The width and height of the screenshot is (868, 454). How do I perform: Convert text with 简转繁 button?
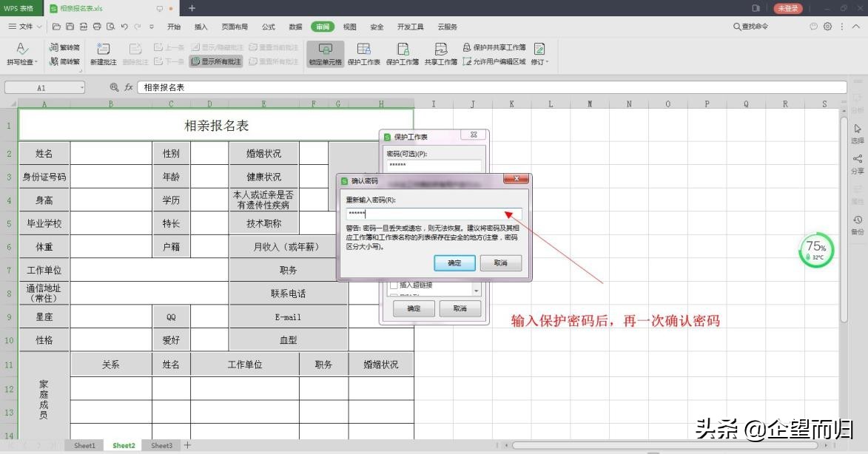(65, 61)
